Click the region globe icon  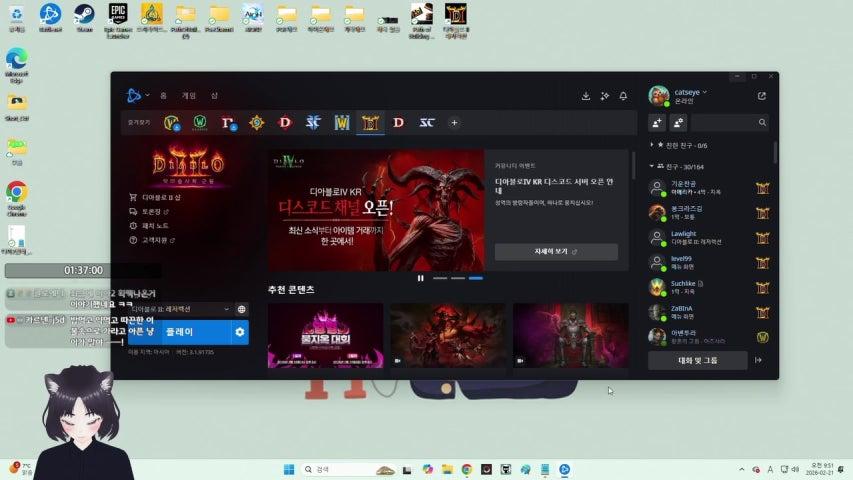point(241,310)
